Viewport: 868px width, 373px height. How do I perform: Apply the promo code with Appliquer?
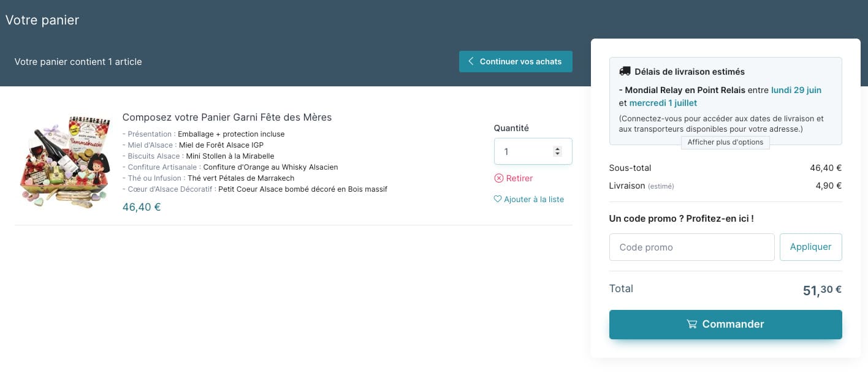pyautogui.click(x=810, y=247)
